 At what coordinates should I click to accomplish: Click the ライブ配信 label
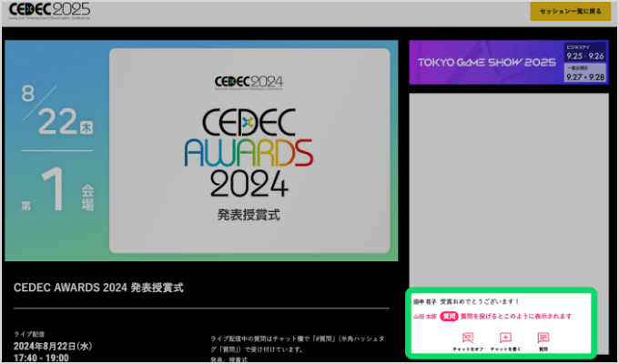point(29,334)
